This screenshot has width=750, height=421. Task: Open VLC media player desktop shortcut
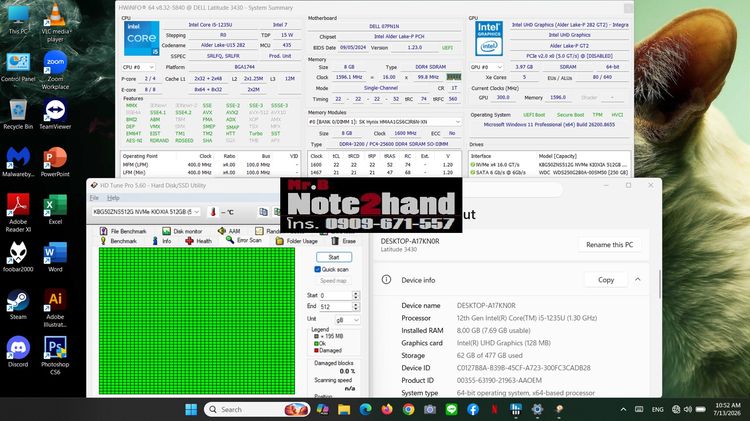point(55,22)
